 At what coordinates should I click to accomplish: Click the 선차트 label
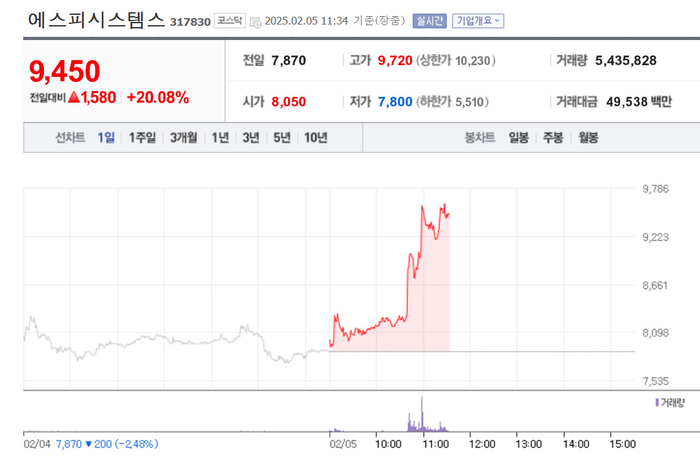click(70, 137)
